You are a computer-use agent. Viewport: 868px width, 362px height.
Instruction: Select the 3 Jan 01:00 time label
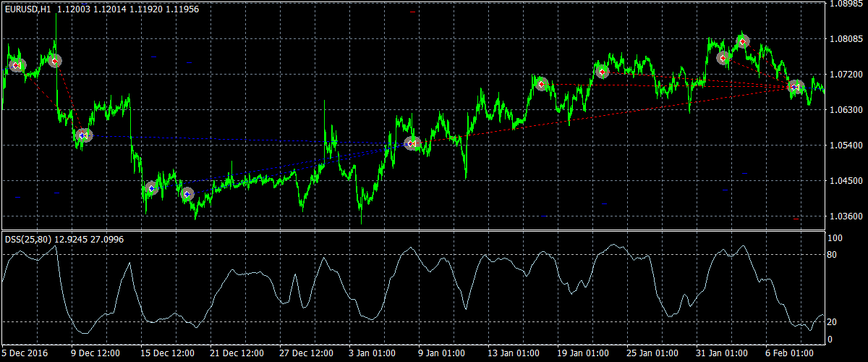[x=373, y=353]
